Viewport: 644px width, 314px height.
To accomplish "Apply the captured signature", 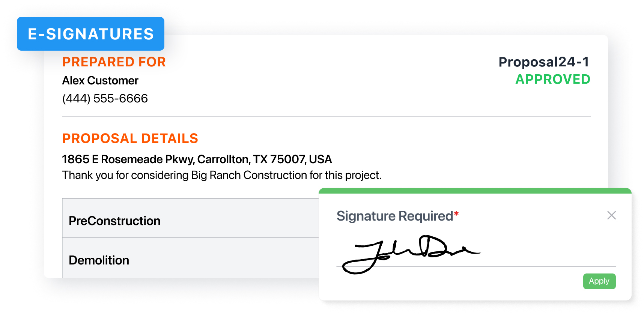I will pyautogui.click(x=599, y=281).
